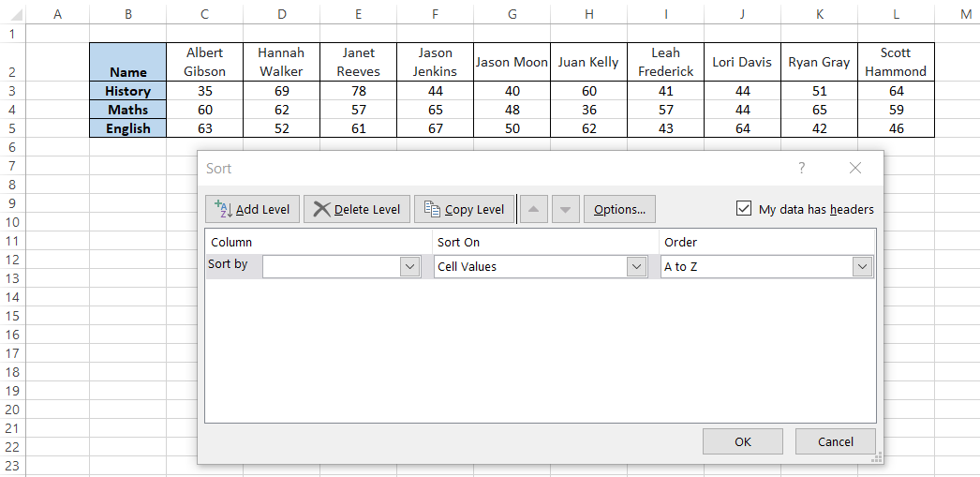Click the Move Down arrow button
Screen dimensions: 980x477
(565, 209)
